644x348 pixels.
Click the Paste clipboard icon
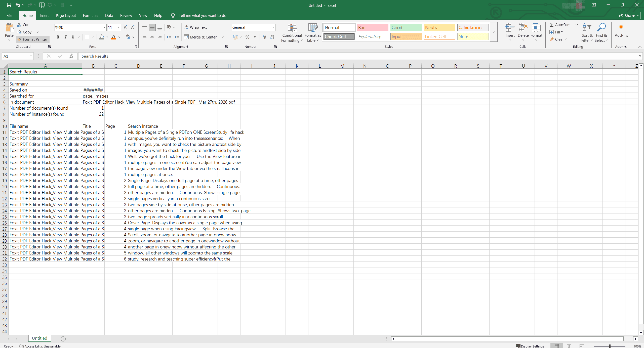tap(9, 28)
